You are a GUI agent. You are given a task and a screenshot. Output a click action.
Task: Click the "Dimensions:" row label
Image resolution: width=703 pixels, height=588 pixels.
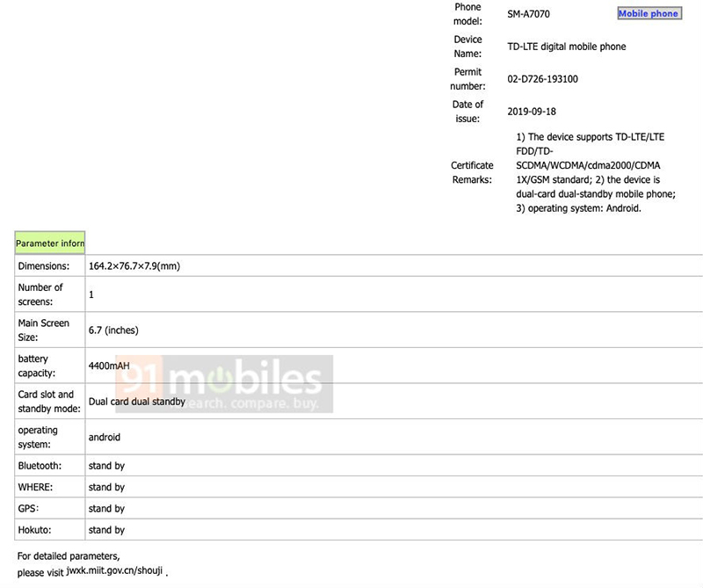click(x=43, y=265)
